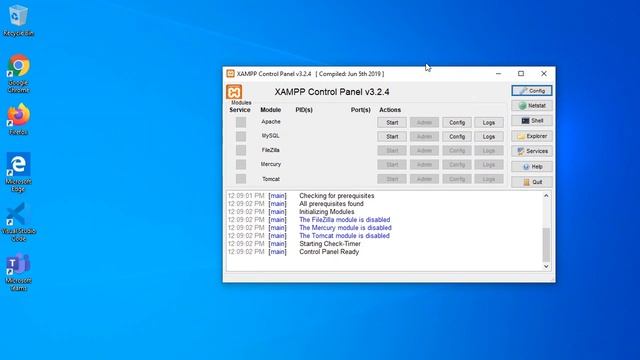
Task: Click the orange XAMPP logo in panel
Action: pyautogui.click(x=234, y=92)
